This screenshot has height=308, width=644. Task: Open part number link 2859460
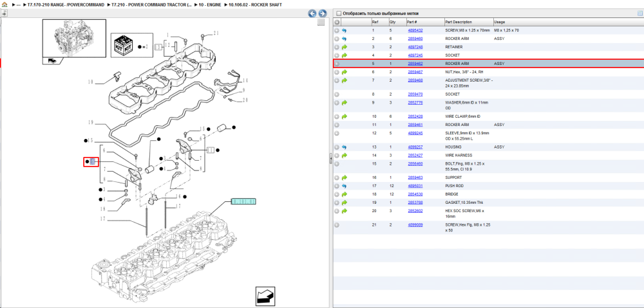(415, 39)
